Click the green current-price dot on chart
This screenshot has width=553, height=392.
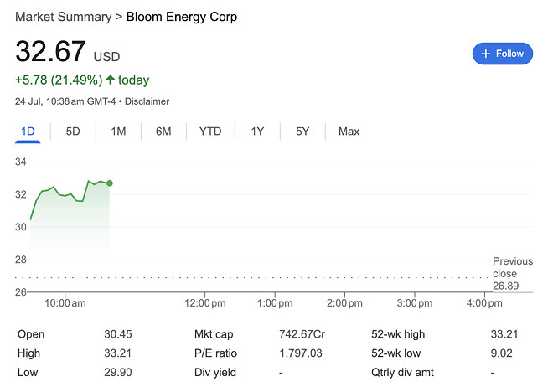click(x=110, y=183)
